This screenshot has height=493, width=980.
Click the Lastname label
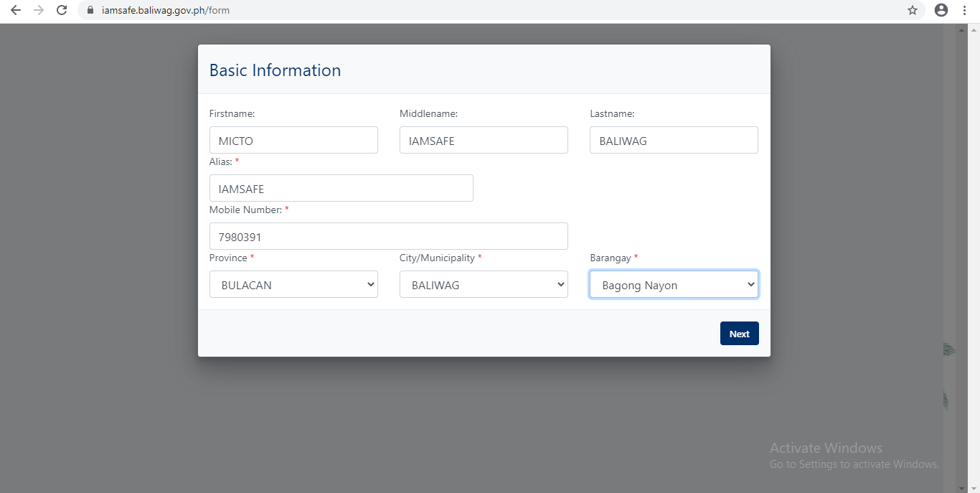612,113
